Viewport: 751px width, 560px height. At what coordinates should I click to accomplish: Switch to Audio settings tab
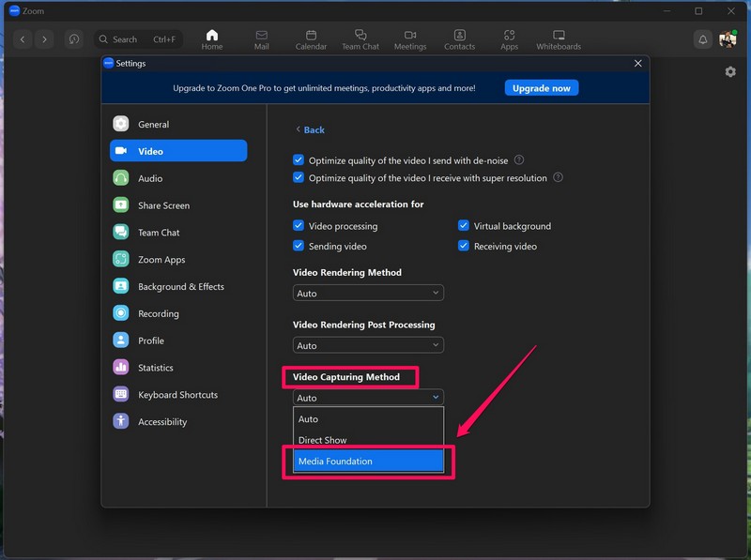(150, 178)
